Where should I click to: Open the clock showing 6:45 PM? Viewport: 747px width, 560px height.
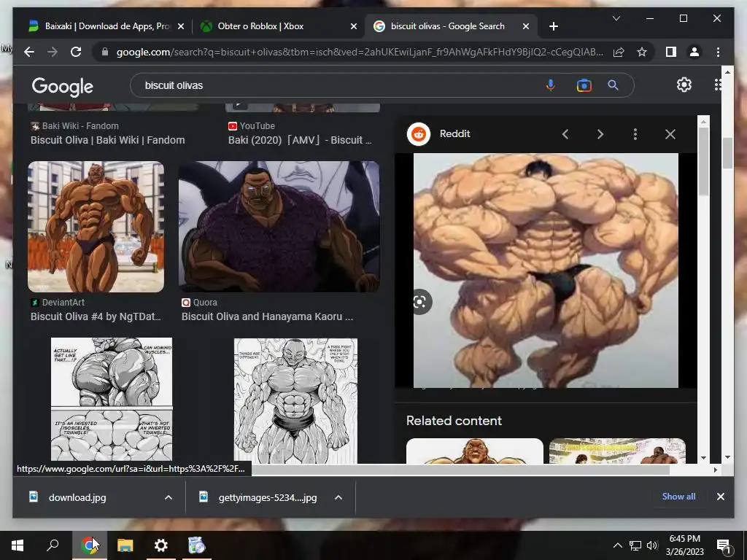(x=684, y=545)
